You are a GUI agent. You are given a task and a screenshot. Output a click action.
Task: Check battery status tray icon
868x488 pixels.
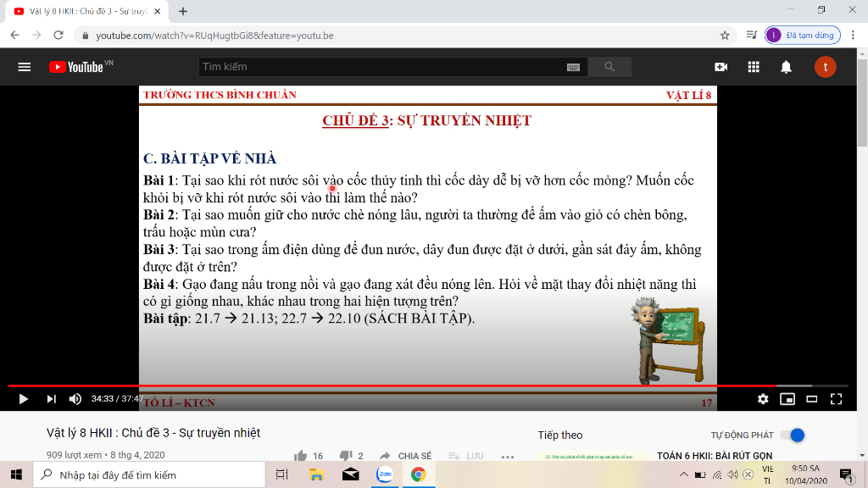(700, 474)
